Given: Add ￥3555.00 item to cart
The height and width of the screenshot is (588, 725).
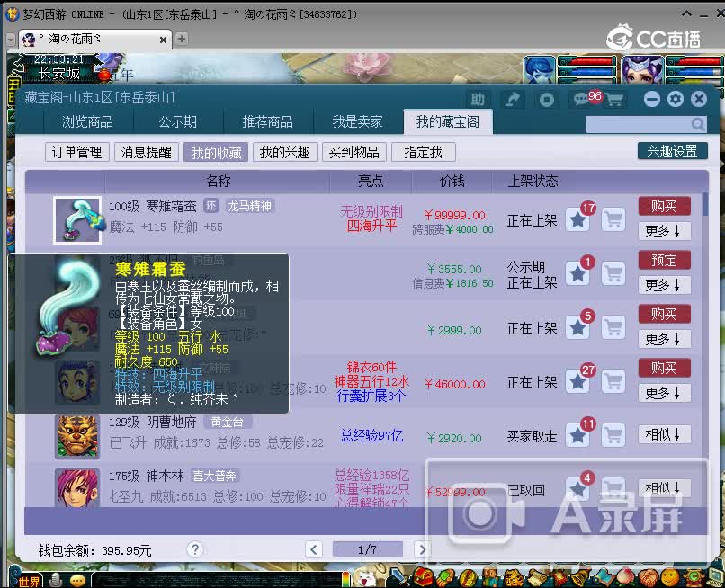Looking at the screenshot, I should coord(613,274).
